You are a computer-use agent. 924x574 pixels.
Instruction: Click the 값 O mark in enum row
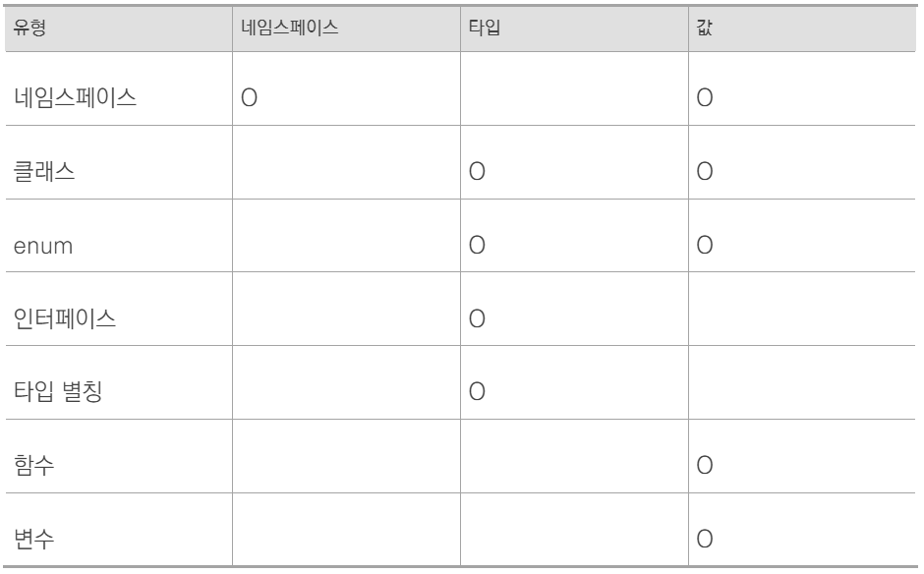(x=704, y=246)
